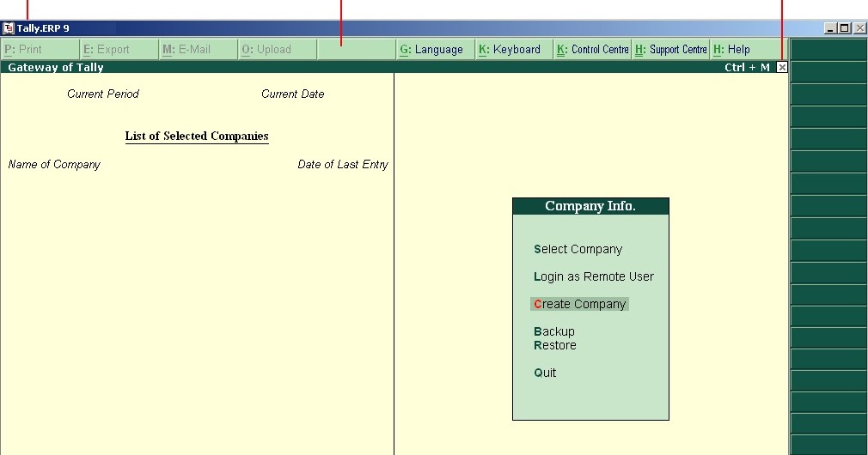Screen dimensions: 868x455
Task: Click the List of Selected Companies heading
Action: point(197,136)
